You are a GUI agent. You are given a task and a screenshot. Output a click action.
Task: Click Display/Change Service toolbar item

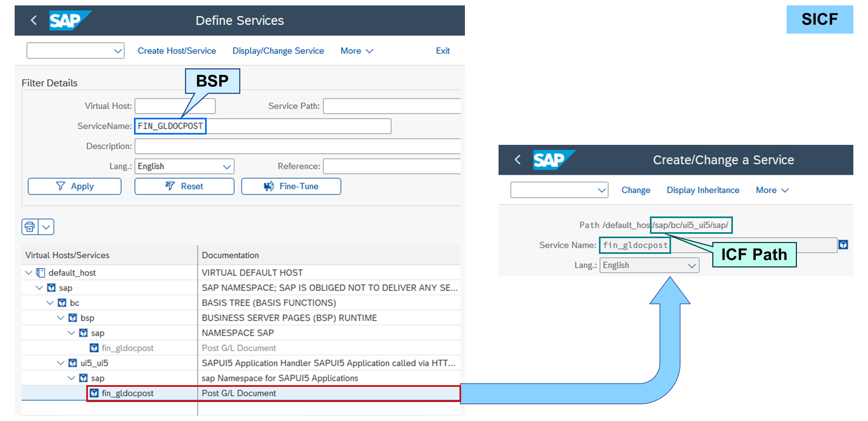(x=278, y=51)
